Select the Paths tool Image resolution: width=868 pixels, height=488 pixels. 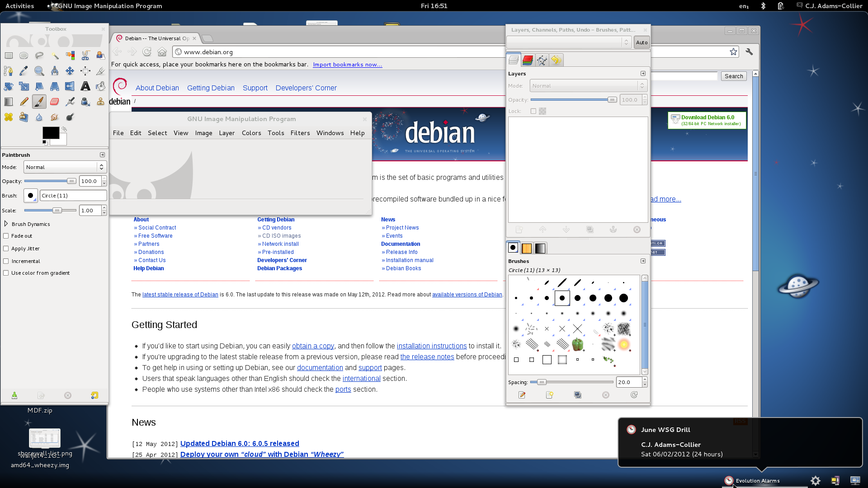tap(9, 71)
